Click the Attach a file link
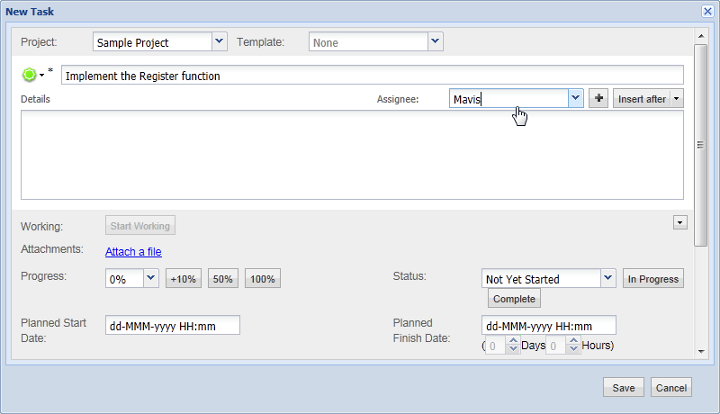The image size is (720, 414). 133,252
